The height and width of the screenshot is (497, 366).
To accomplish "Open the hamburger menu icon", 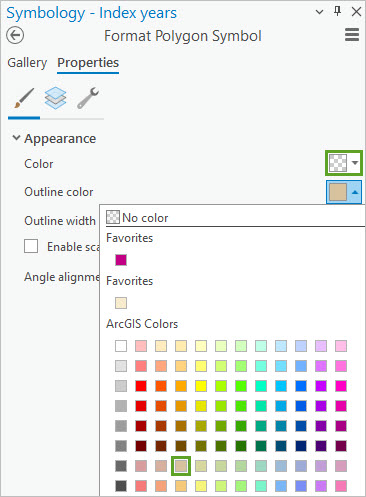I will (352, 35).
